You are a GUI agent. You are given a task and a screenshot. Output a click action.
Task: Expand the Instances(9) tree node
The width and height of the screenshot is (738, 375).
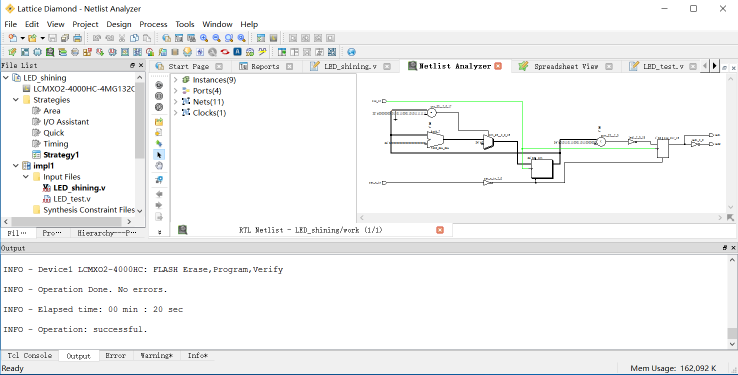tap(176, 80)
